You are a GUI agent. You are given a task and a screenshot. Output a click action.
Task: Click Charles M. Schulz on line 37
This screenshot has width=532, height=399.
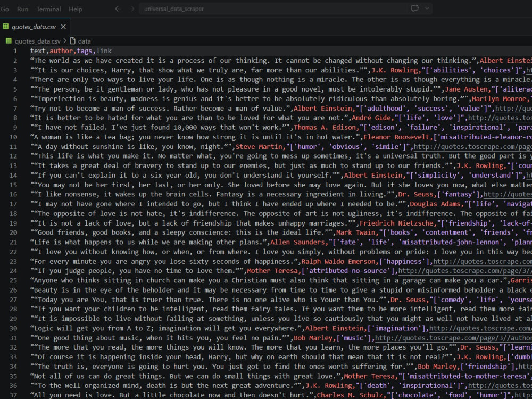point(350,395)
